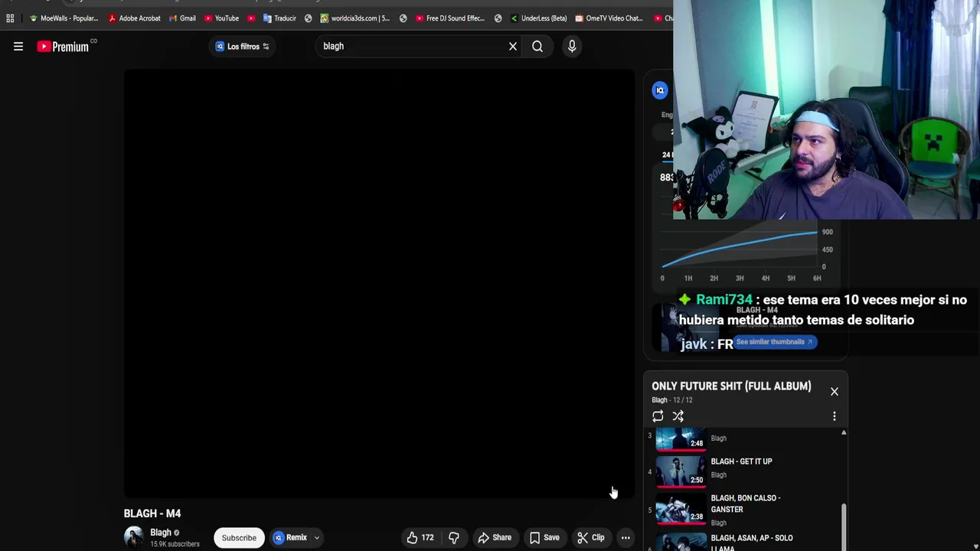The image size is (980, 551).
Task: Click the BLAGH - M4 video title
Action: [152, 514]
